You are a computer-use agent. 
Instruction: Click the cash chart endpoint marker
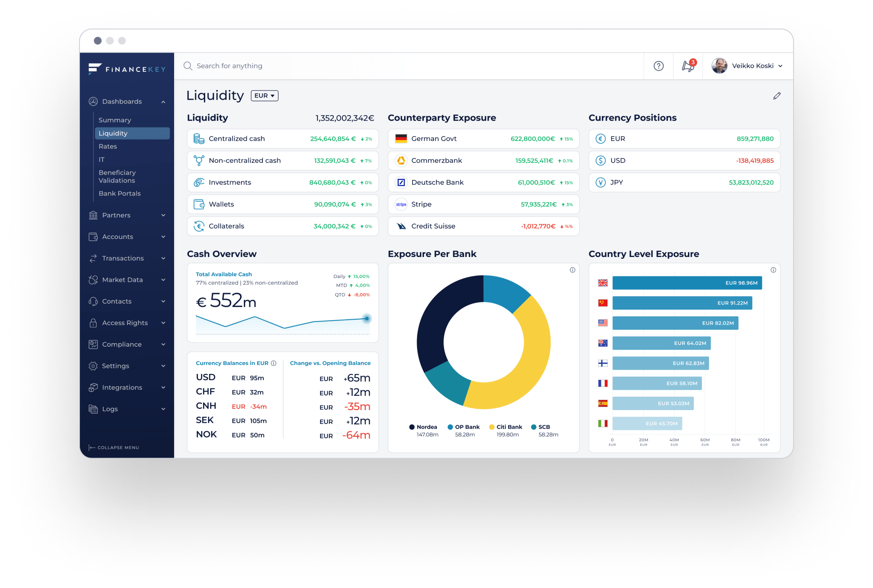(367, 319)
